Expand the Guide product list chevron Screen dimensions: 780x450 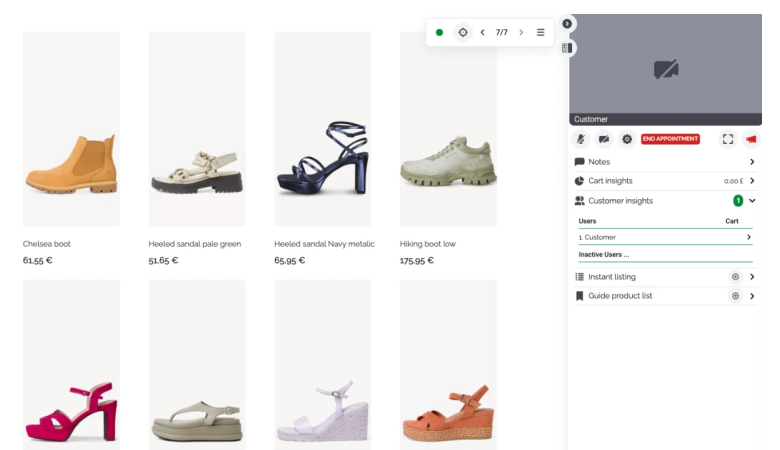coord(752,296)
